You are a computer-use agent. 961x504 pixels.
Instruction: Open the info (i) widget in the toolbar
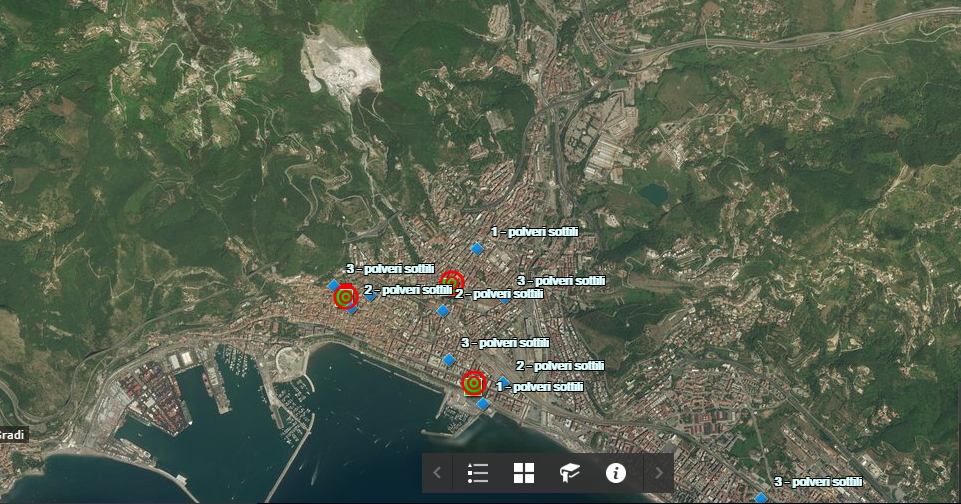[616, 473]
